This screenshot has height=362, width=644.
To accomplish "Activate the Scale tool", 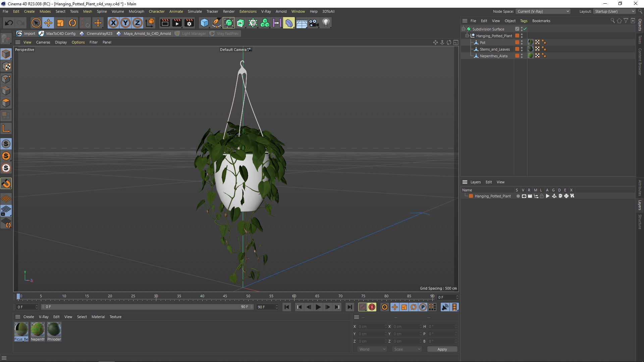I will point(60,23).
